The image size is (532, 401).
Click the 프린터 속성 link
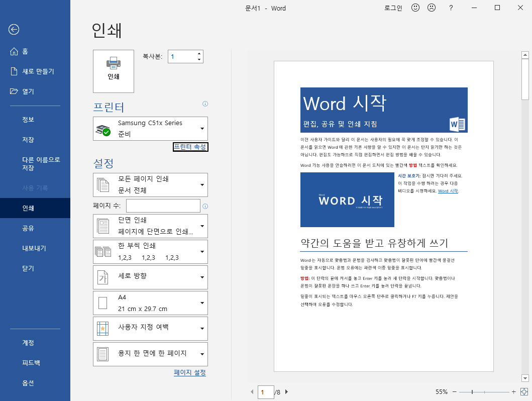190,147
